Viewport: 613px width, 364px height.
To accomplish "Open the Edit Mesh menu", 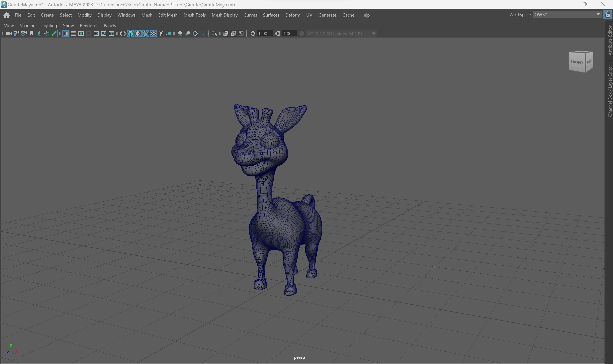I will click(168, 15).
